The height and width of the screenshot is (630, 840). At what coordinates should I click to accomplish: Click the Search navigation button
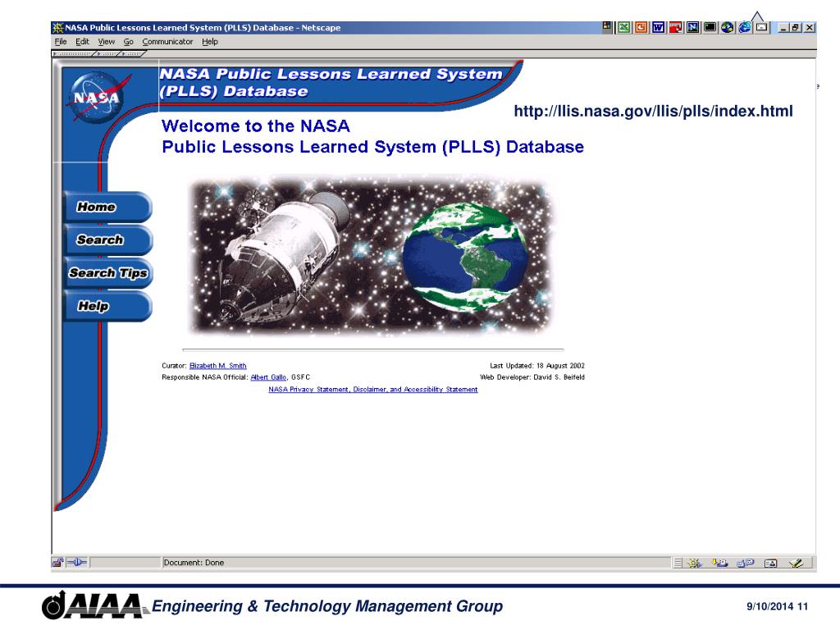(x=107, y=240)
